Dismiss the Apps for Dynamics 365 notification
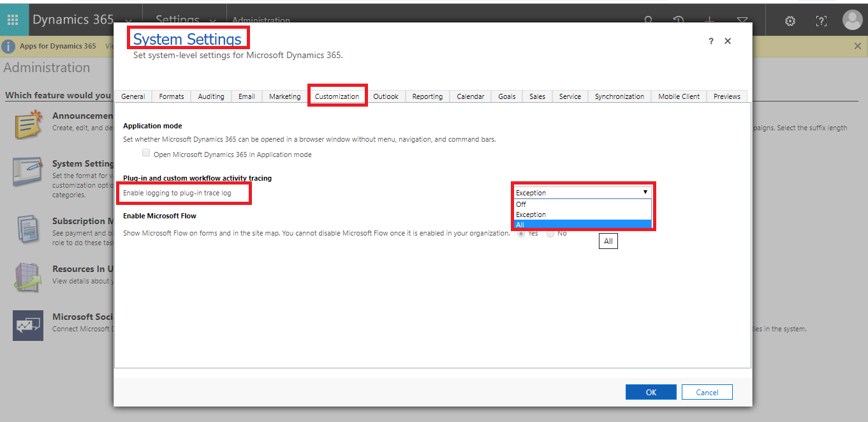Screen dimensions: 868x422 coord(858,46)
